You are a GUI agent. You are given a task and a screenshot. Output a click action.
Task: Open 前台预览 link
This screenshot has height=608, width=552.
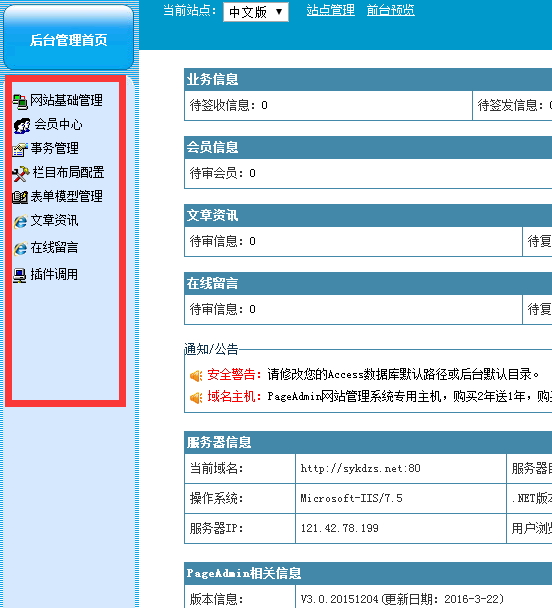pos(391,10)
